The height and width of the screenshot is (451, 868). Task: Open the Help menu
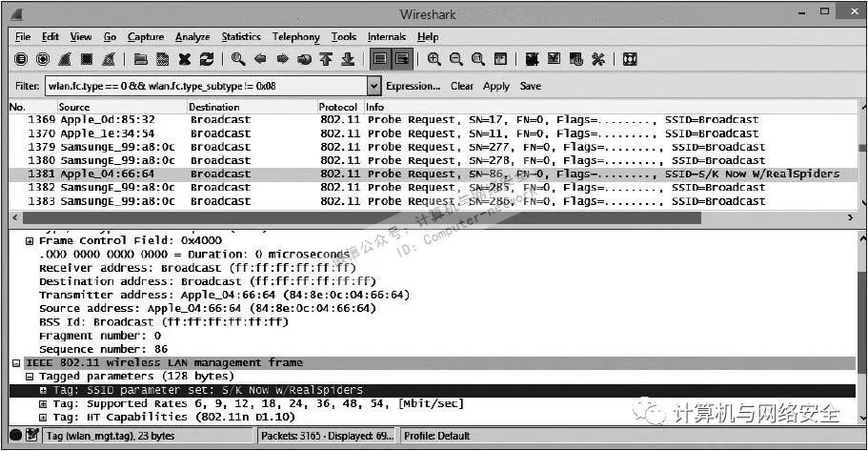pyautogui.click(x=428, y=36)
